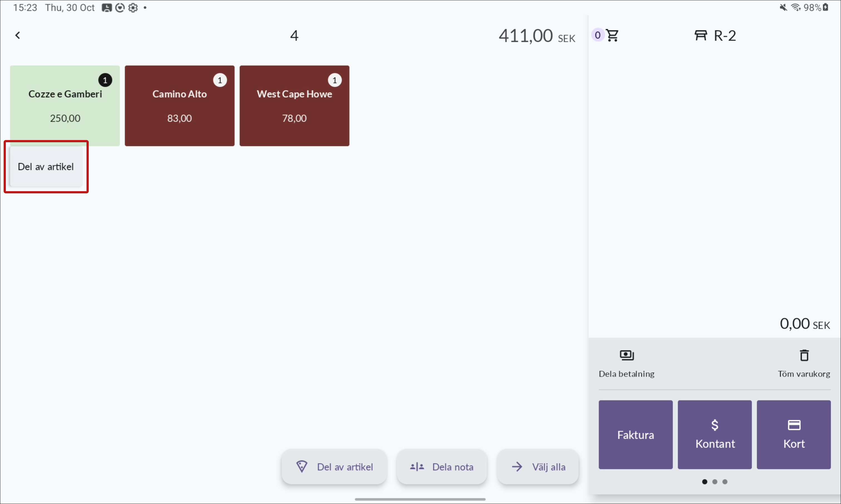The image size is (841, 504).
Task: Open the settings gear in status bar
Action: [x=133, y=8]
